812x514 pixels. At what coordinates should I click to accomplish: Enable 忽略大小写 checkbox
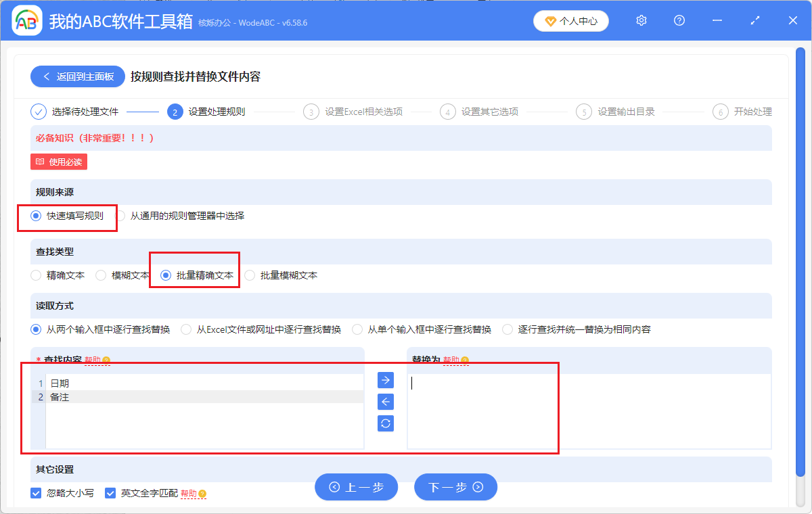[36, 493]
